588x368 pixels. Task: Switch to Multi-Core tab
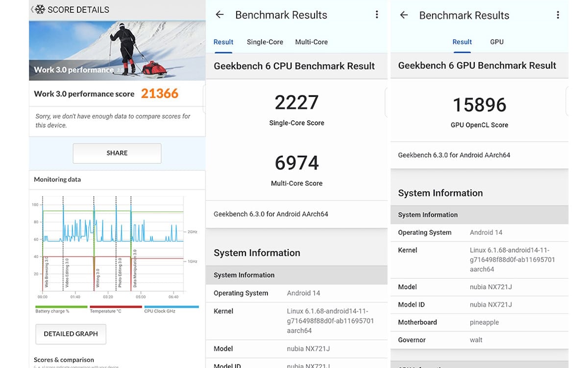coord(311,42)
